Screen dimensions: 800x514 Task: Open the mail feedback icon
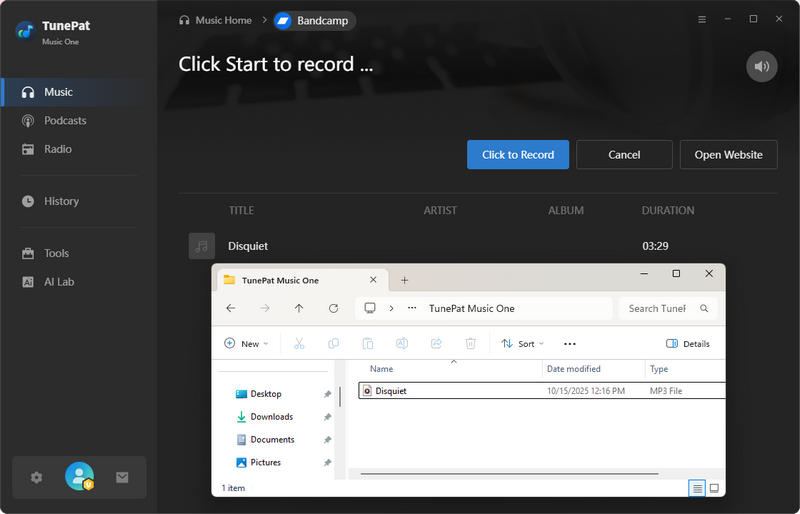[122, 478]
